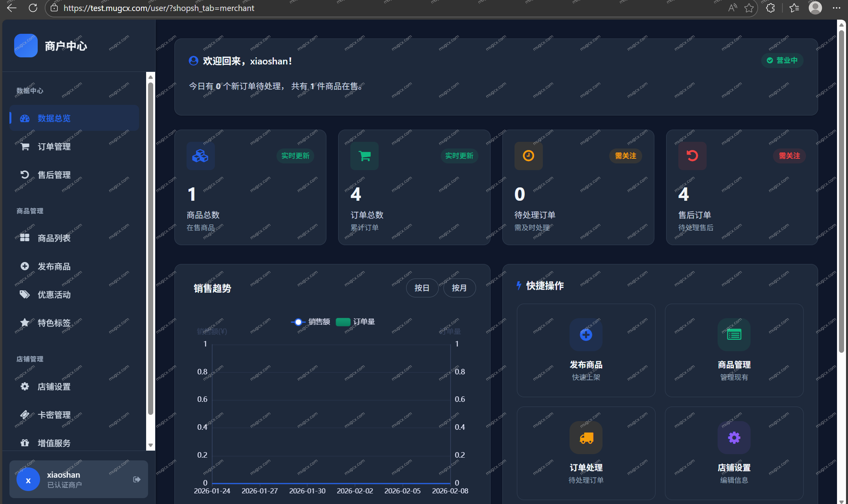
Task: Click the 营业中 status badge
Action: click(782, 60)
